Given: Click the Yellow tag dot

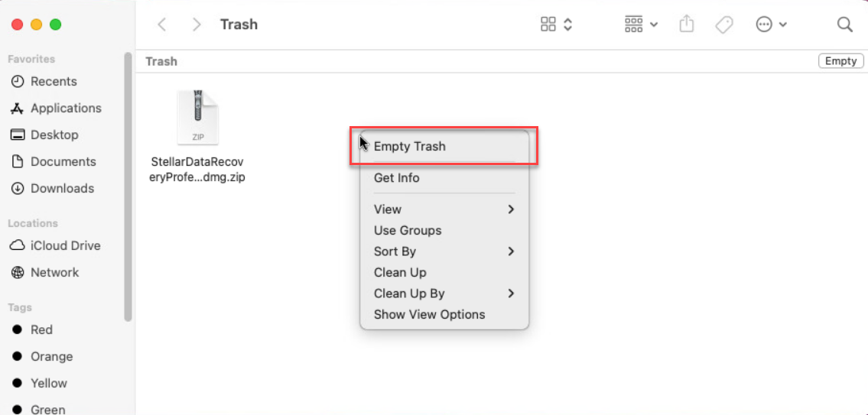Looking at the screenshot, I should tap(17, 384).
